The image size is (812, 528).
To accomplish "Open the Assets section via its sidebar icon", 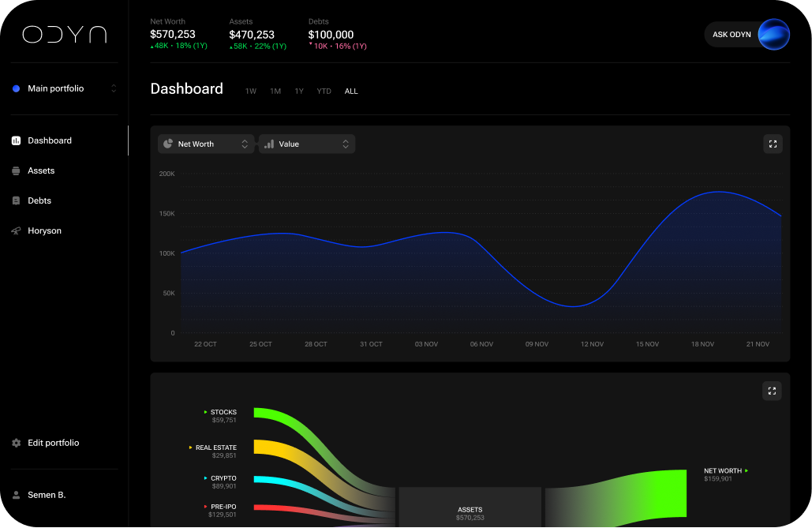I will [x=16, y=170].
